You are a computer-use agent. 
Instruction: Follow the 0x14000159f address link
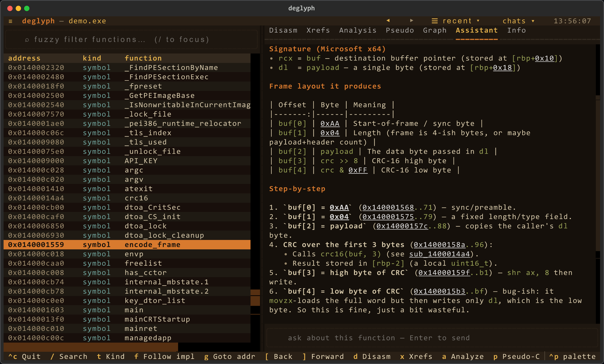[x=444, y=273]
